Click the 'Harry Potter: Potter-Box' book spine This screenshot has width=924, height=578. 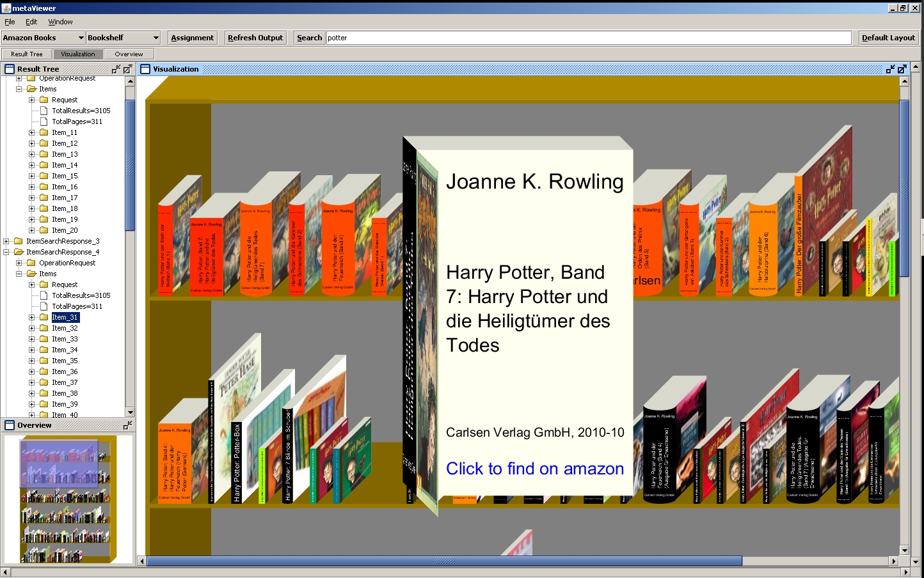pos(237,462)
